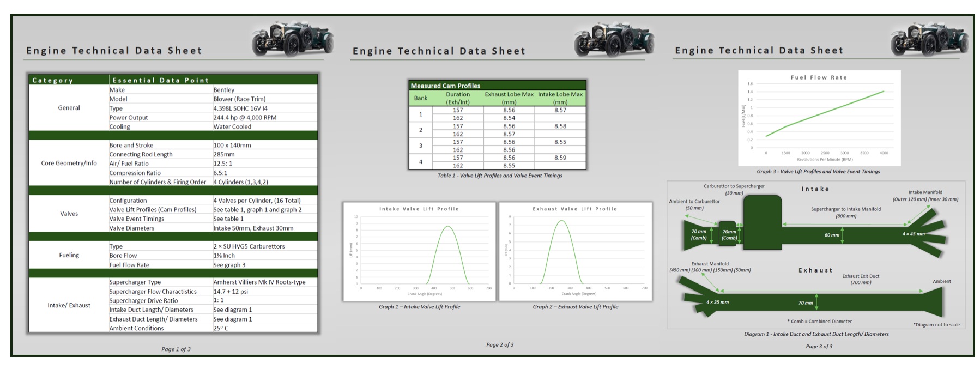Click 'Amherst Villiers Mk IV Roots-type' value
980x369 pixels.
pyautogui.click(x=259, y=282)
